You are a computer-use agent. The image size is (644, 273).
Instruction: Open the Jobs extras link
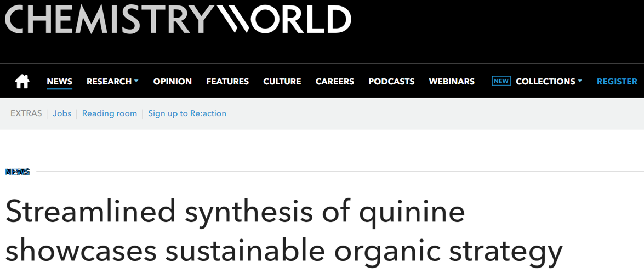[x=62, y=113]
